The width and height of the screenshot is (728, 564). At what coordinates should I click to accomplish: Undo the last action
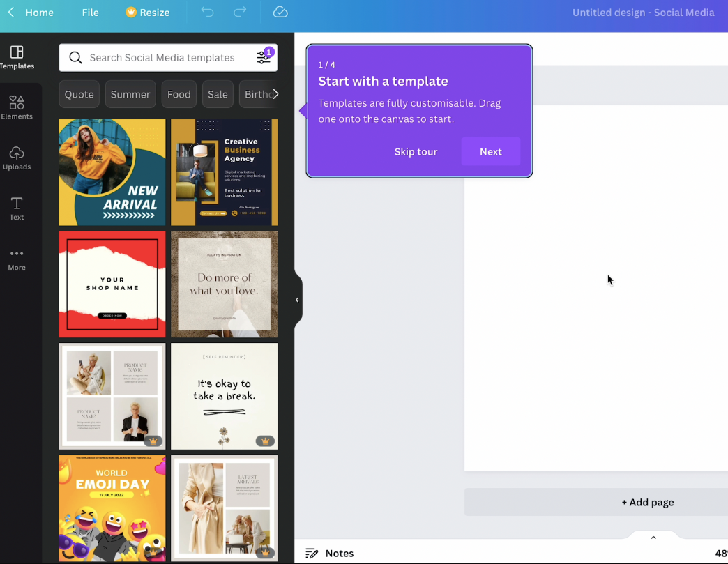tap(207, 12)
